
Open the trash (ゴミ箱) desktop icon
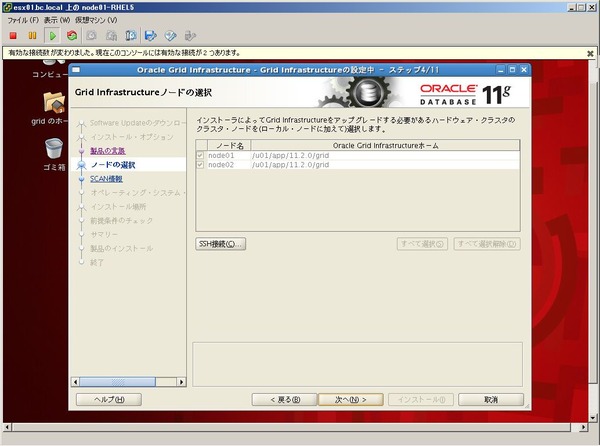(54, 148)
